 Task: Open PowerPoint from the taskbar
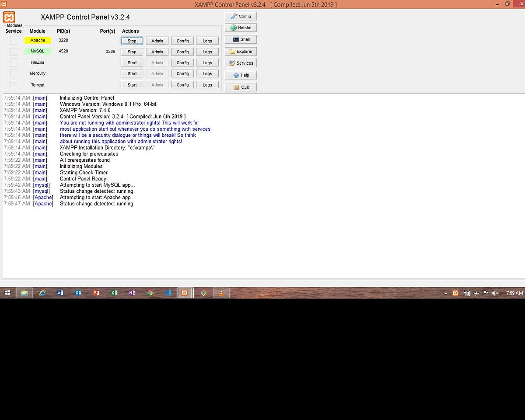click(x=96, y=293)
